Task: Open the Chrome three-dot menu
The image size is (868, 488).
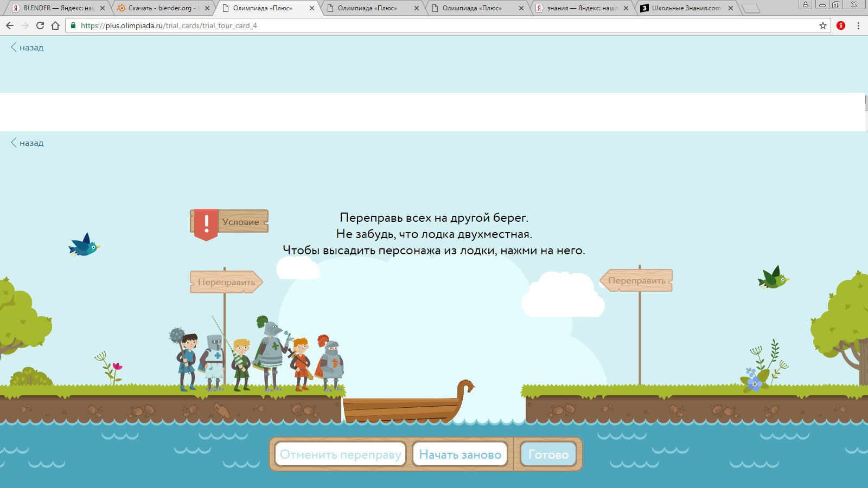Action: point(858,25)
